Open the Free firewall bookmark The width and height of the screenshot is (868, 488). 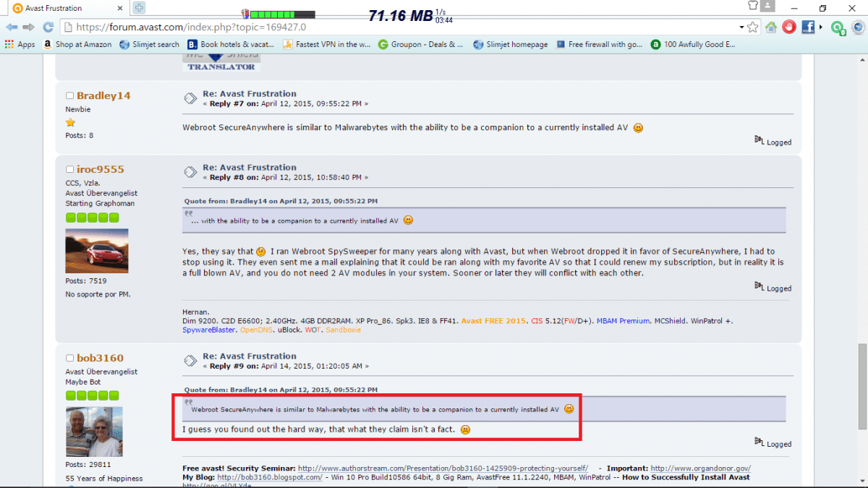coord(600,44)
